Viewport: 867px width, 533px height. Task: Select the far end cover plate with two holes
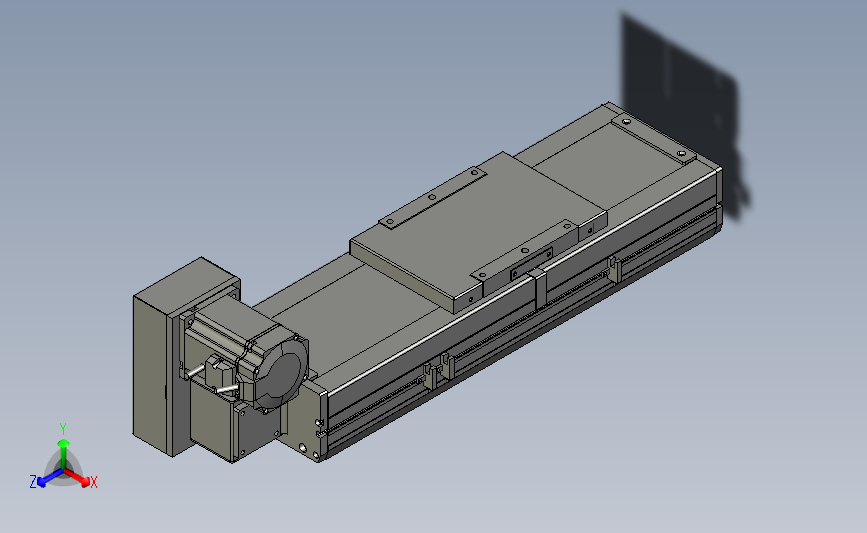pyautogui.click(x=652, y=138)
